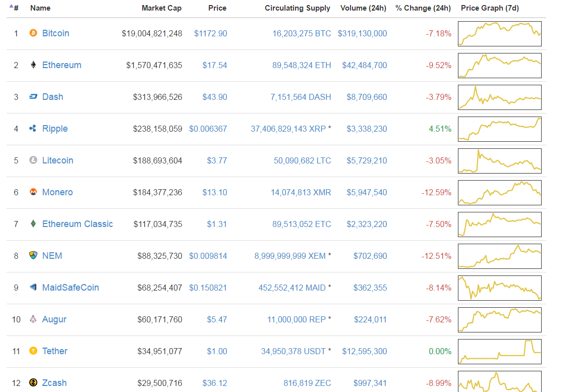Open Dash 7-day price graph
Screen dimensions: 583x392
coord(500,97)
